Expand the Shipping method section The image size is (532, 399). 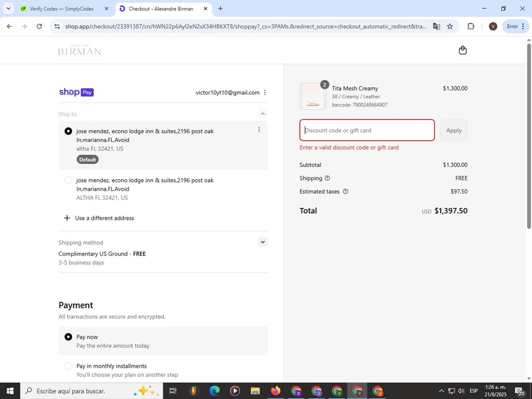tap(262, 242)
